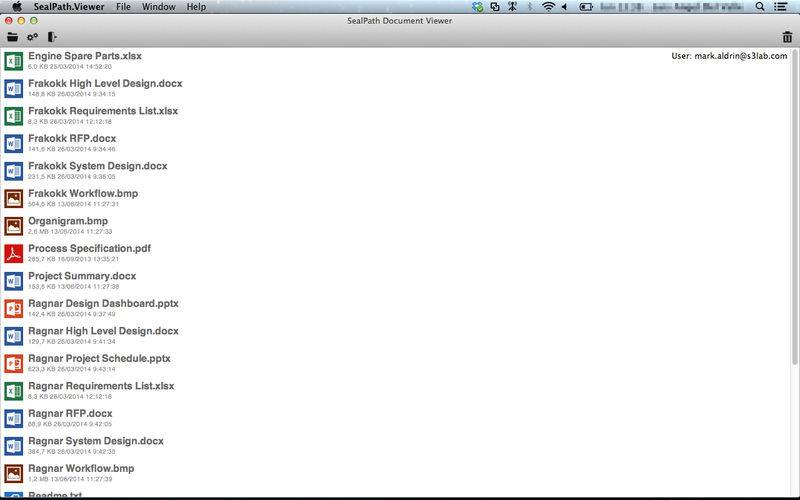Select Frakokk System Design.docx

tap(97, 166)
